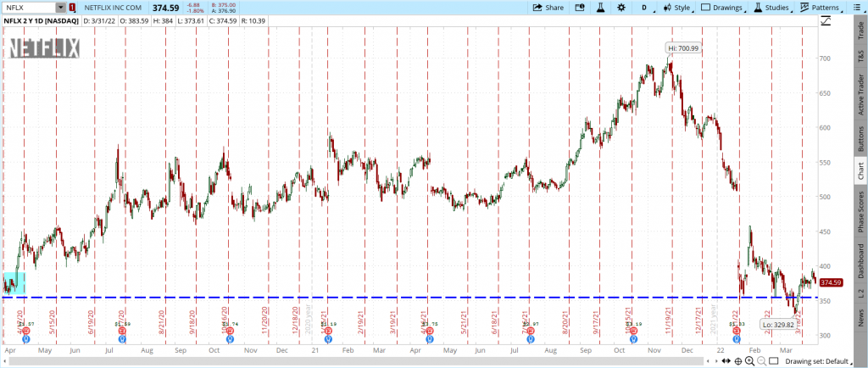Image resolution: width=868 pixels, height=368 pixels.
Task: Click the January 2022 blue lightbulb event icon
Action: [x=737, y=339]
